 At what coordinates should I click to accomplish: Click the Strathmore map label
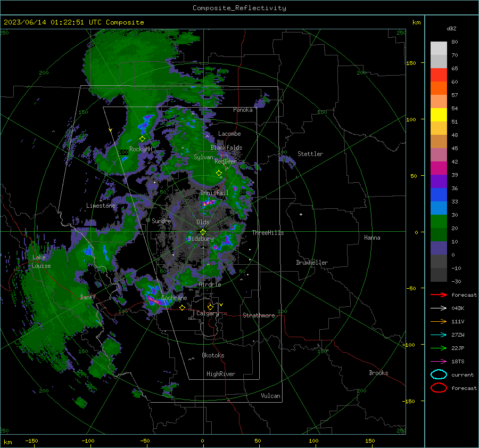(x=259, y=315)
